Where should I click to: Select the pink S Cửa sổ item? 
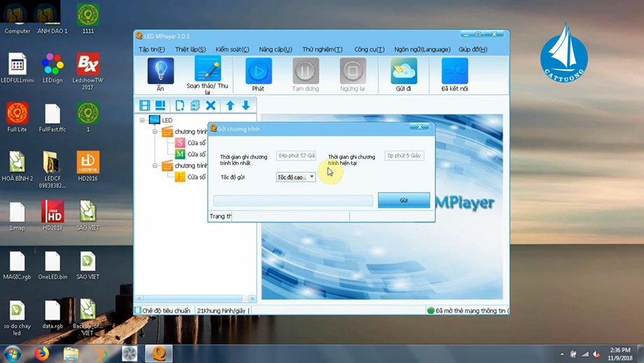[190, 143]
